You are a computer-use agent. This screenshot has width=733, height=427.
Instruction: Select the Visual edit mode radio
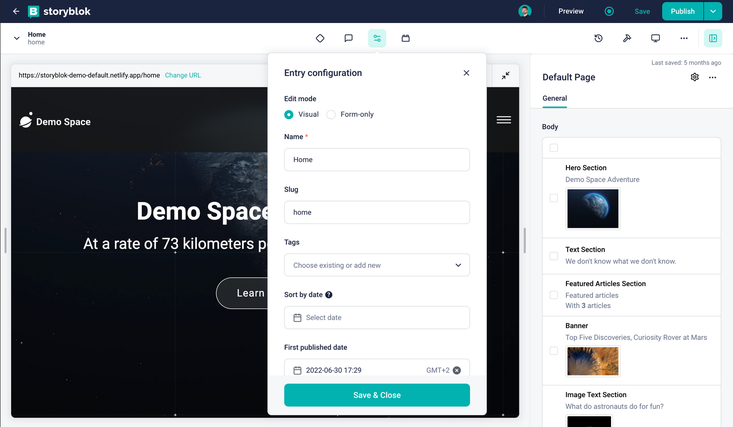tap(289, 115)
